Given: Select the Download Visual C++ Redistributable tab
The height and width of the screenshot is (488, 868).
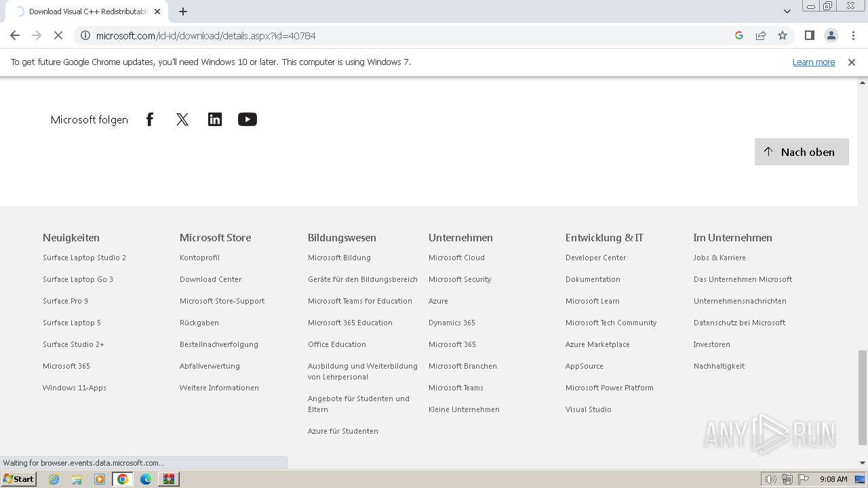Looking at the screenshot, I should click(x=88, y=12).
